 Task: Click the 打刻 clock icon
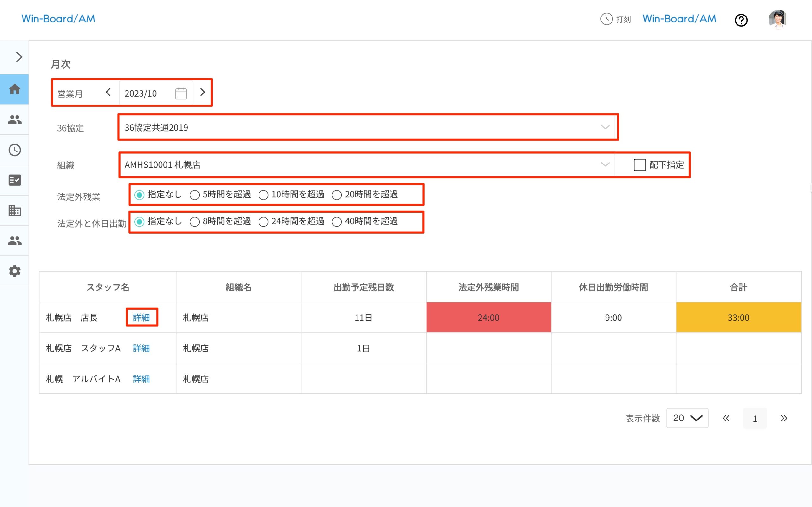click(x=606, y=19)
